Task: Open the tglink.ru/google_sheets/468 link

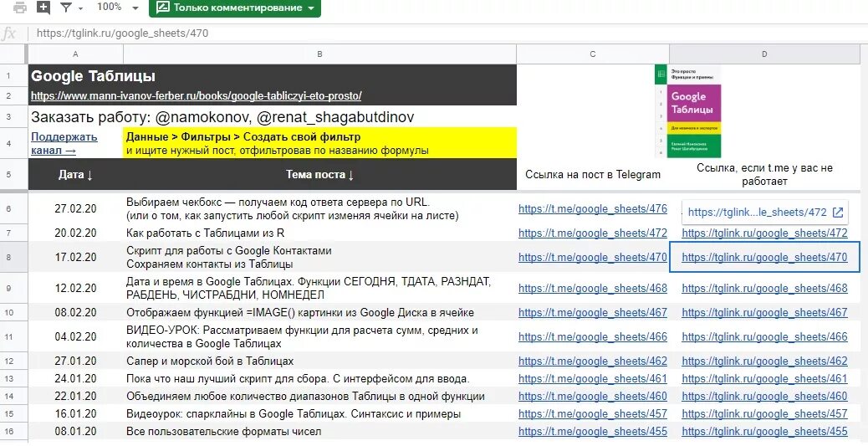Action: pyautogui.click(x=764, y=288)
